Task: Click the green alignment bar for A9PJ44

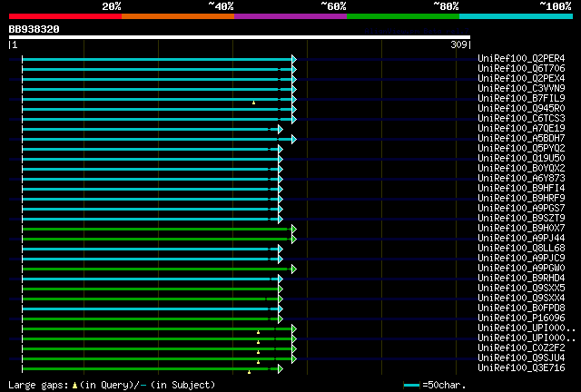Action: (x=157, y=240)
